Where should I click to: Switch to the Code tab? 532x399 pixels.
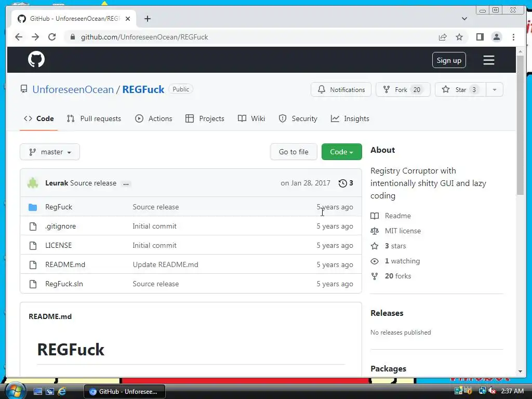click(x=38, y=119)
